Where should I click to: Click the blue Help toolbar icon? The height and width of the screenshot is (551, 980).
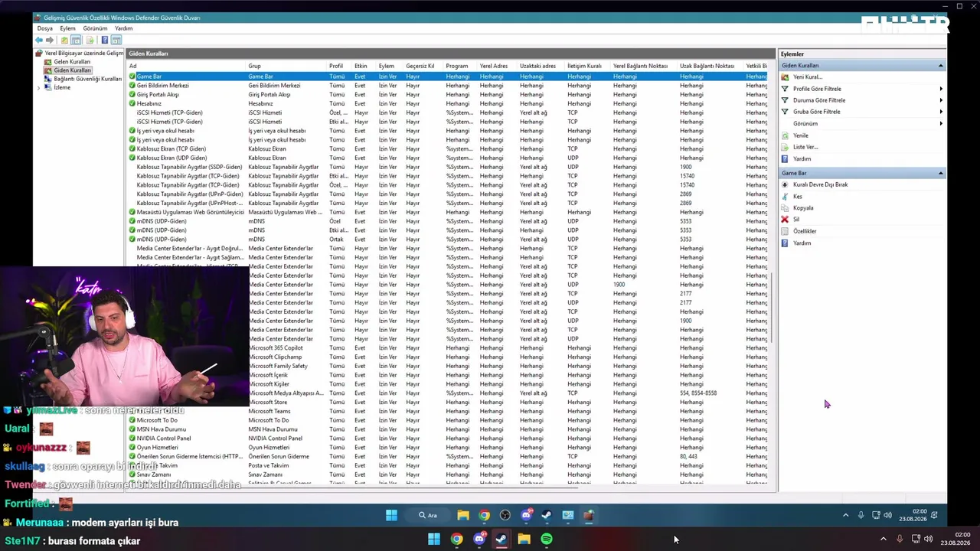tap(104, 40)
